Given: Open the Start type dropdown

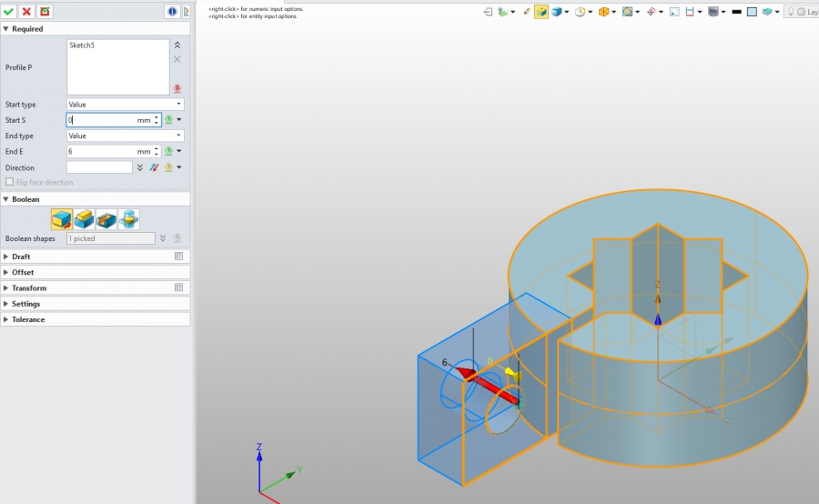Looking at the screenshot, I should [125, 104].
